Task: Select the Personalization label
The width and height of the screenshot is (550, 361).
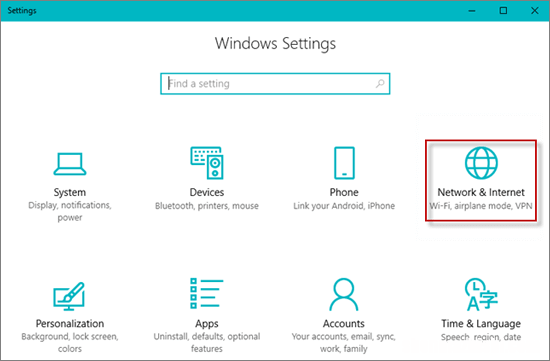Action: click(70, 323)
